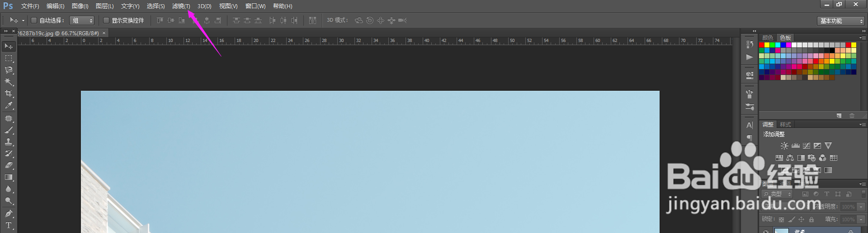Add a Levels adjustment
This screenshot has width=868, height=233.
pyautogui.click(x=796, y=146)
